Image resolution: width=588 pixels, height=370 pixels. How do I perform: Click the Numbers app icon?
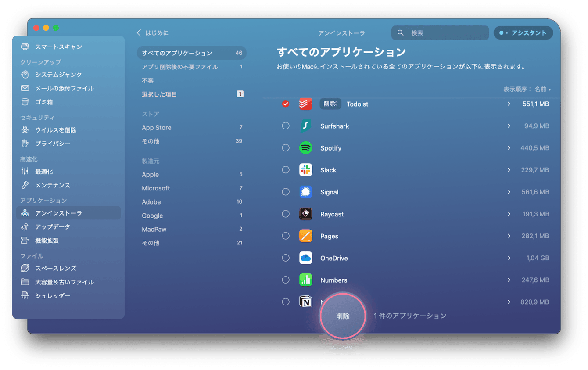(305, 280)
